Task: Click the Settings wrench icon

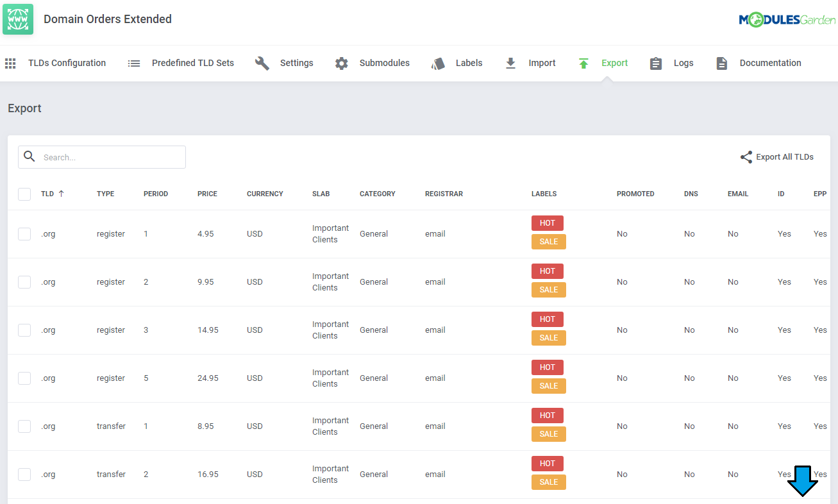Action: point(262,63)
